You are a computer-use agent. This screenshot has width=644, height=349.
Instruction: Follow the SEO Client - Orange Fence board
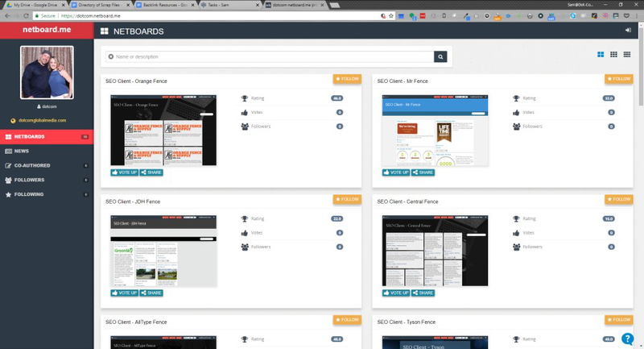(x=347, y=79)
